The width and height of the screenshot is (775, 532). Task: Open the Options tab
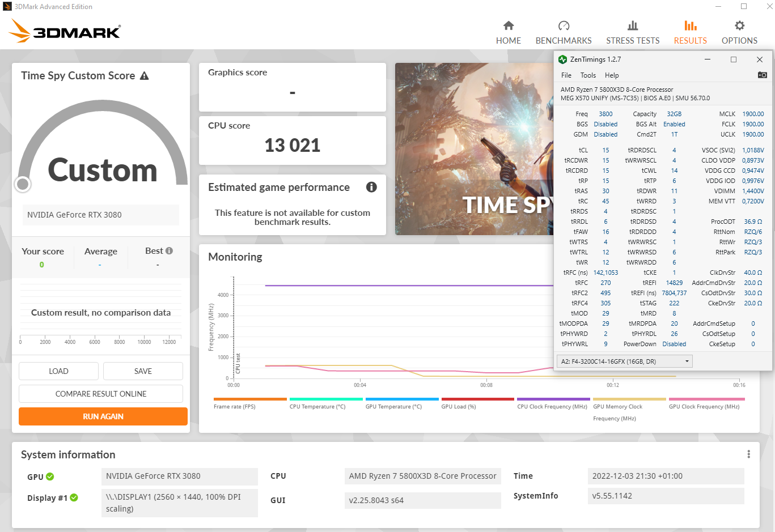[x=739, y=33]
